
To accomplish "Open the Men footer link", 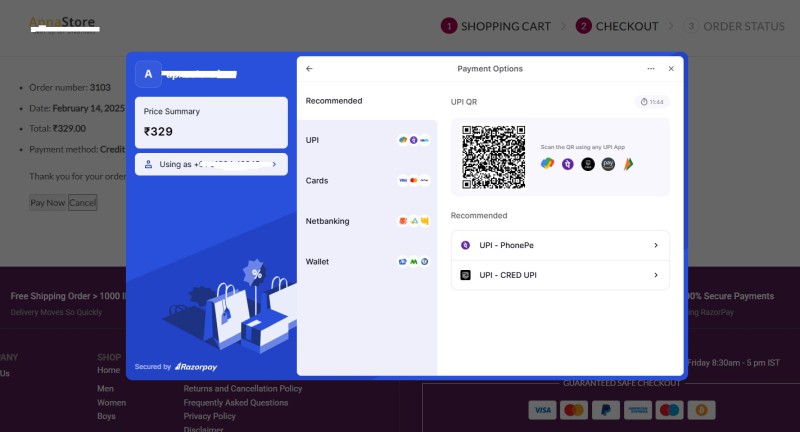I will [x=105, y=389].
